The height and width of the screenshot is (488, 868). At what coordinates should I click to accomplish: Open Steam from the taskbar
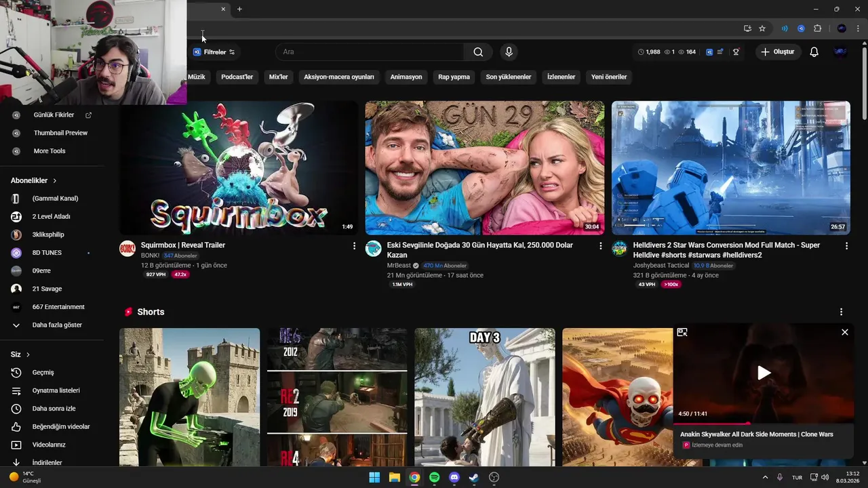coord(474,477)
